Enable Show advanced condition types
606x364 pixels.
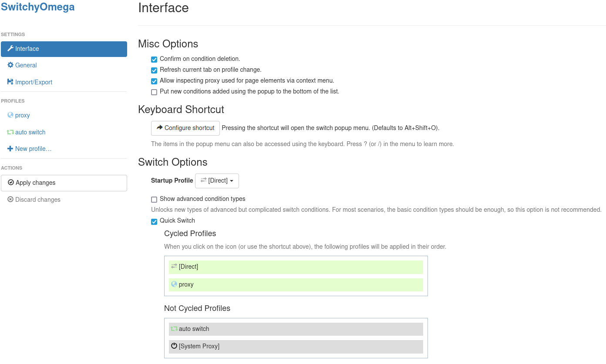point(154,199)
